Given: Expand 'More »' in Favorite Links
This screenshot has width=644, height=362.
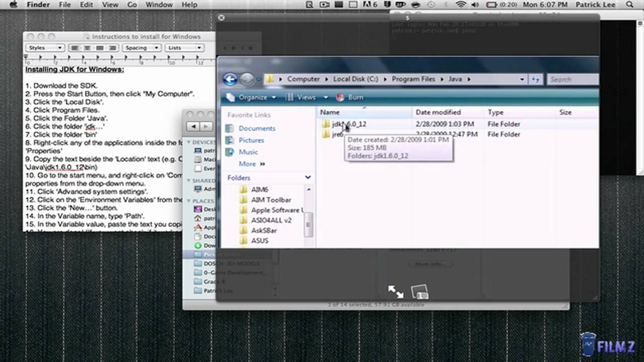Looking at the screenshot, I should pyautogui.click(x=252, y=164).
